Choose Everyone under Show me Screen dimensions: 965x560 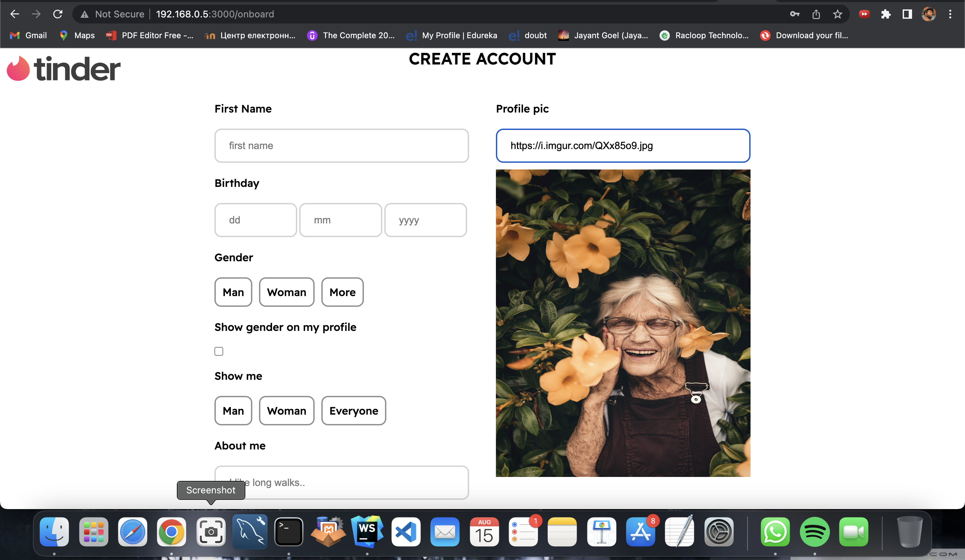click(353, 411)
